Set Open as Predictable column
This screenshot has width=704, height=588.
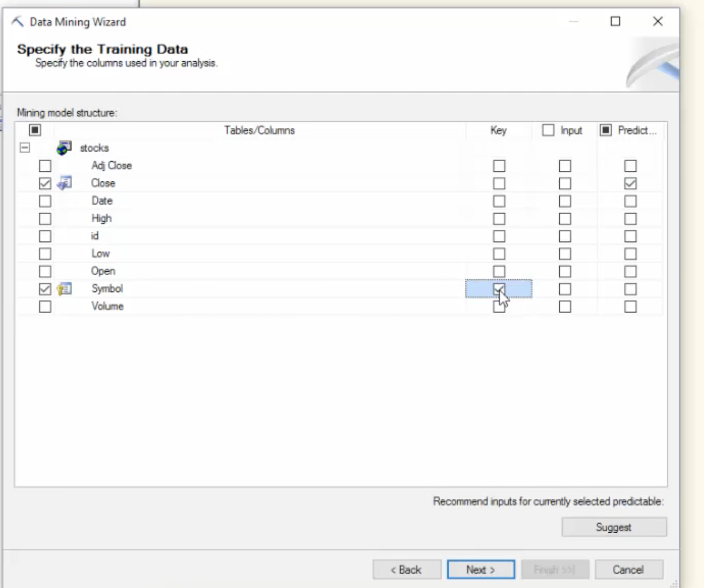click(x=630, y=271)
